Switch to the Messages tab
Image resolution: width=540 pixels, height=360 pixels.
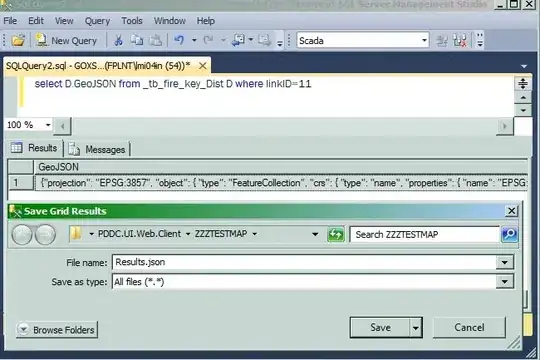coord(97,150)
